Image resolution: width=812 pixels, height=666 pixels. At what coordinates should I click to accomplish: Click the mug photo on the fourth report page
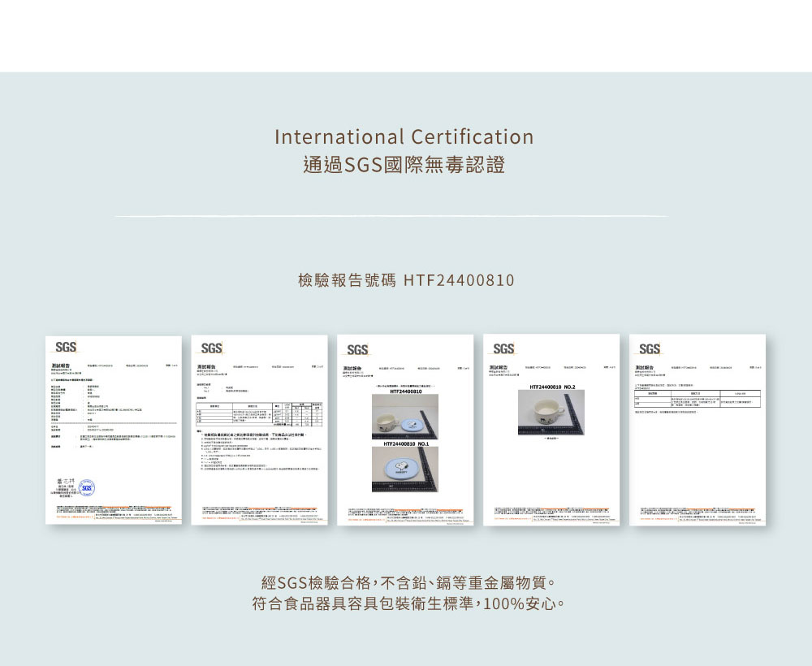551,413
